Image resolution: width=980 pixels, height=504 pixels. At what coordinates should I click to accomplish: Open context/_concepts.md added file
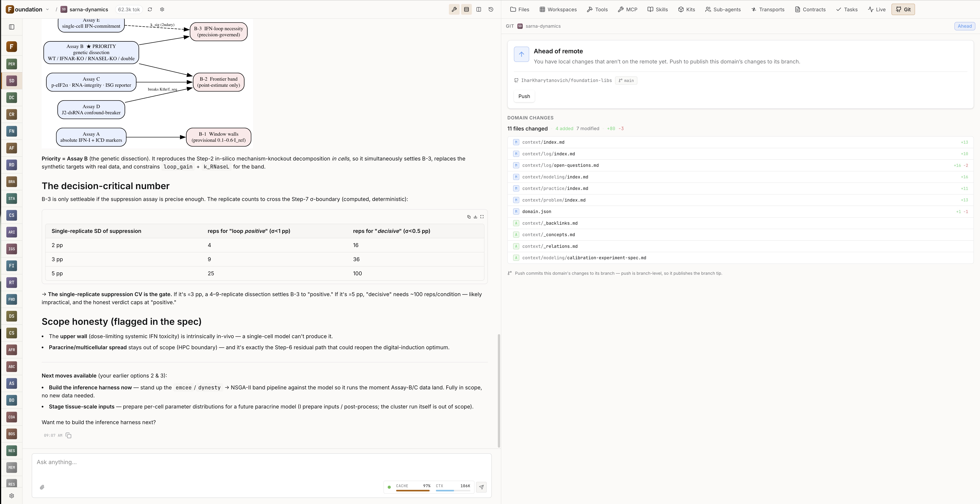(x=740, y=235)
